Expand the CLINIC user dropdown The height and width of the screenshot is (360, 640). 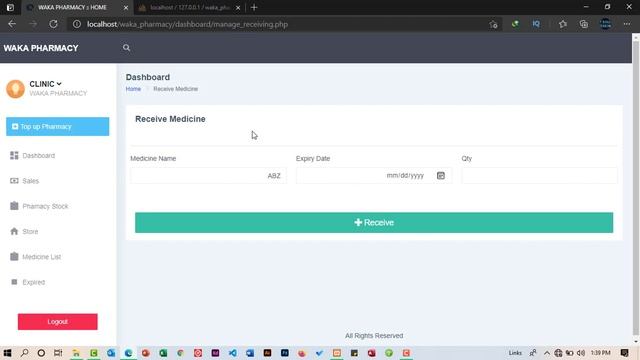(x=59, y=84)
